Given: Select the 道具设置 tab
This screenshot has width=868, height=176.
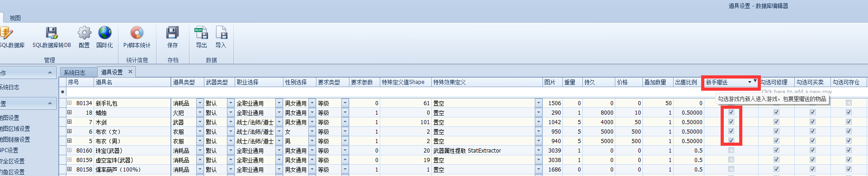Looking at the screenshot, I should 112,72.
